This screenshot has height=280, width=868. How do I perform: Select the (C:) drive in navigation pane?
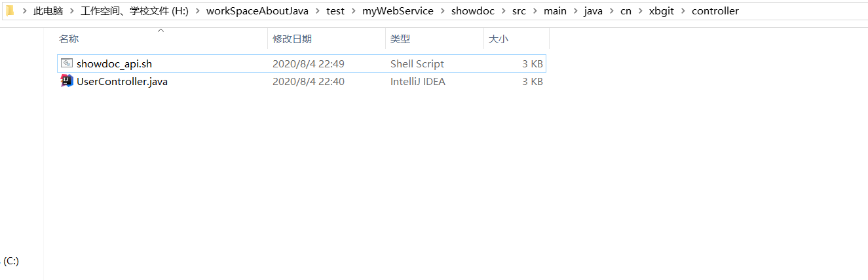(11, 261)
